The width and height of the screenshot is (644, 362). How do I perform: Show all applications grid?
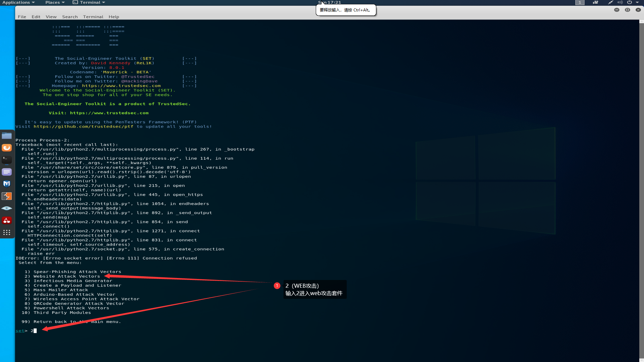pos(7,232)
